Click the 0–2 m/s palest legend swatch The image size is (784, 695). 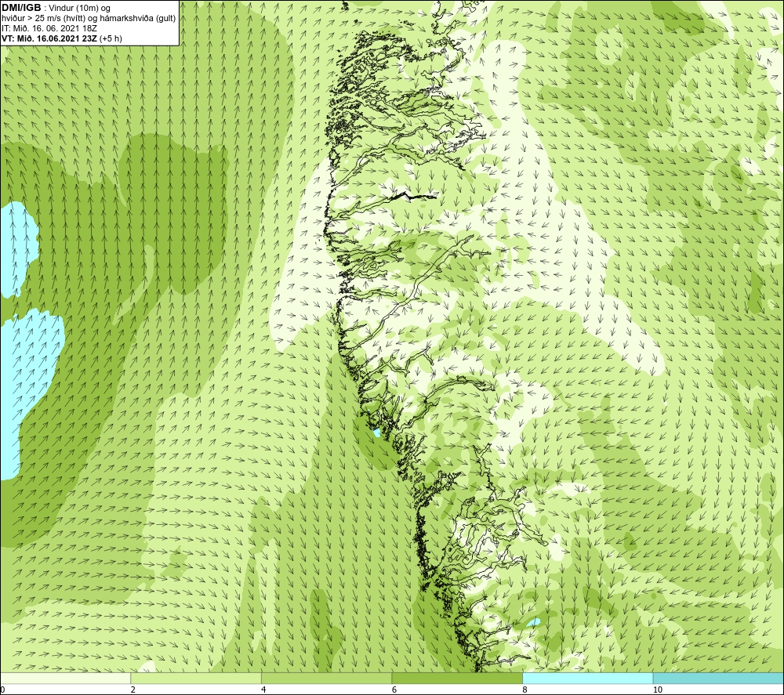click(66, 678)
